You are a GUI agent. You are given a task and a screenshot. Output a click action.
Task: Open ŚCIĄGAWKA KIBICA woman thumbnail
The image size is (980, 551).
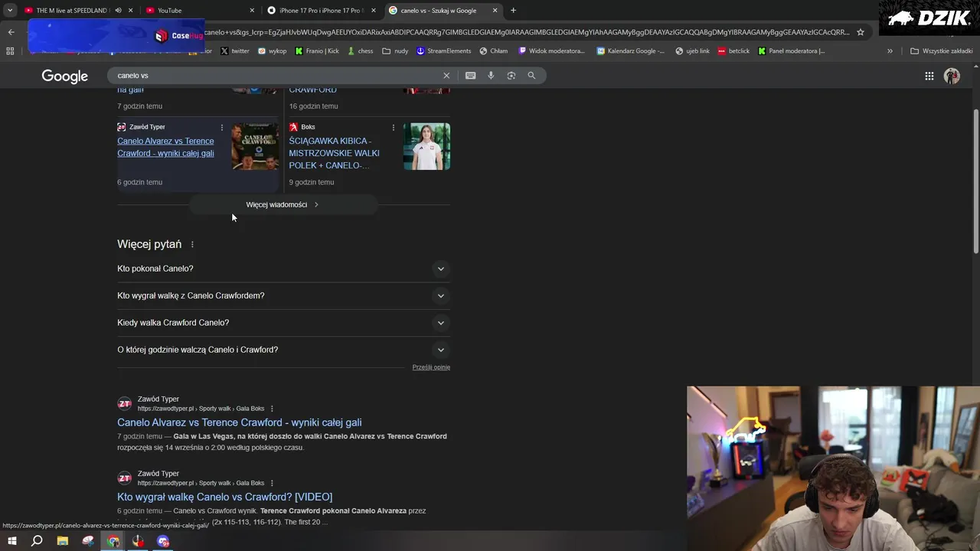(426, 147)
